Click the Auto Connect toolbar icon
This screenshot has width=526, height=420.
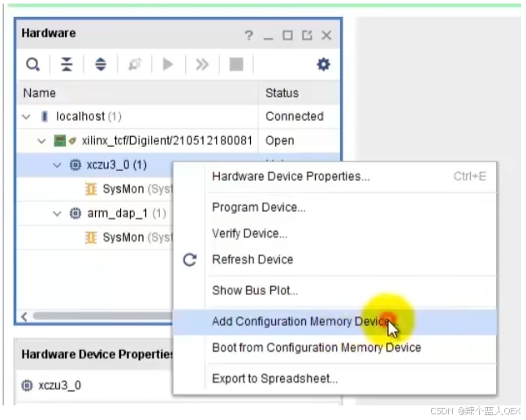click(x=135, y=64)
